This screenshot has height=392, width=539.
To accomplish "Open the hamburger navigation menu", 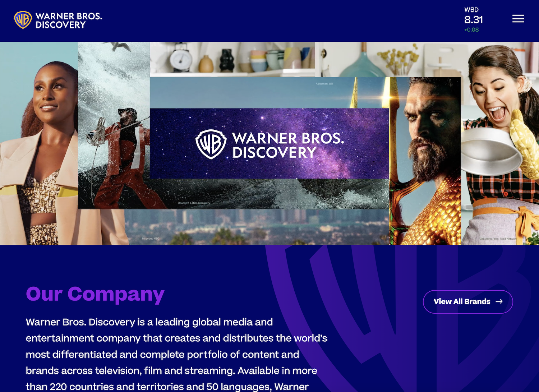I will click(518, 19).
